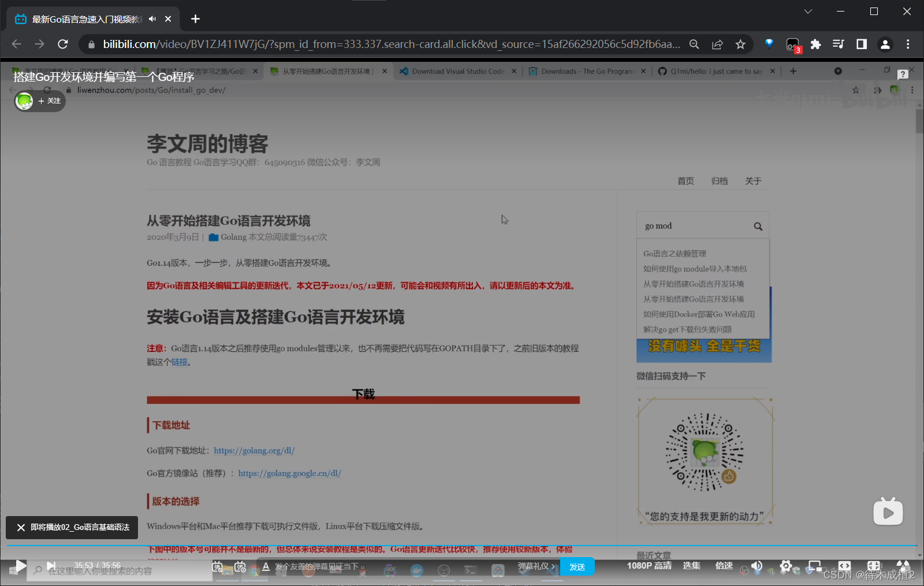Image resolution: width=924 pixels, height=586 pixels.
Task: Open the 倍速 playback speed menu
Action: (724, 566)
